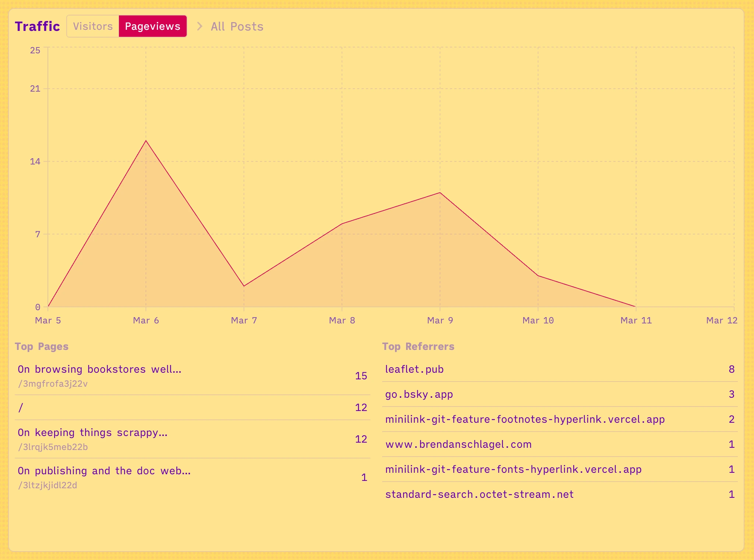Select minilink-git-feature-fonts-hyperlink.vercel.app referrer
Viewport: 754px width, 560px height.
point(513,469)
